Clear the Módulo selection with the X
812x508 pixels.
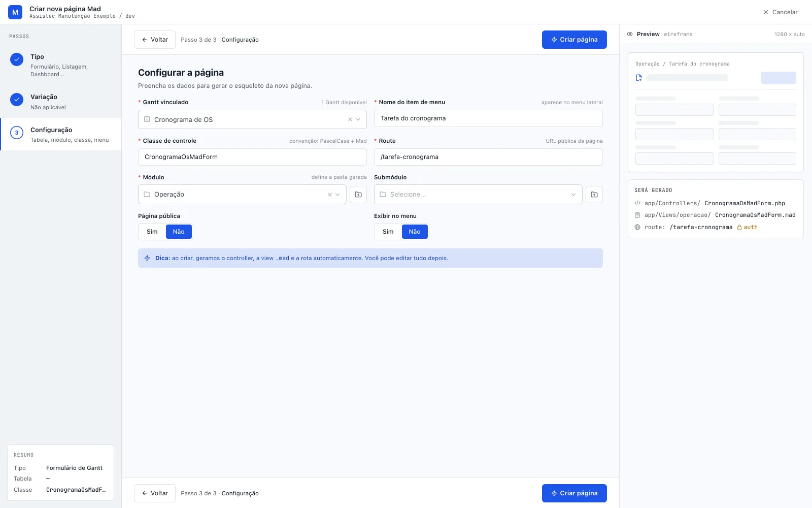point(329,195)
